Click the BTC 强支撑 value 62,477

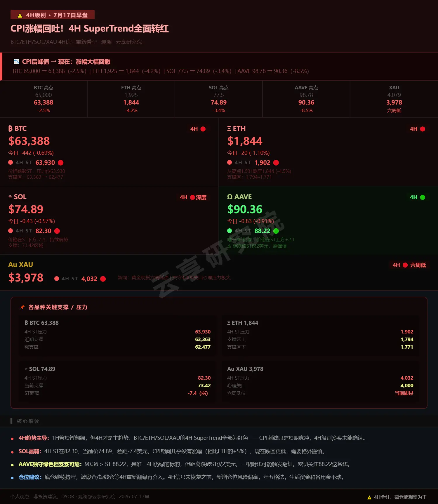click(x=203, y=347)
